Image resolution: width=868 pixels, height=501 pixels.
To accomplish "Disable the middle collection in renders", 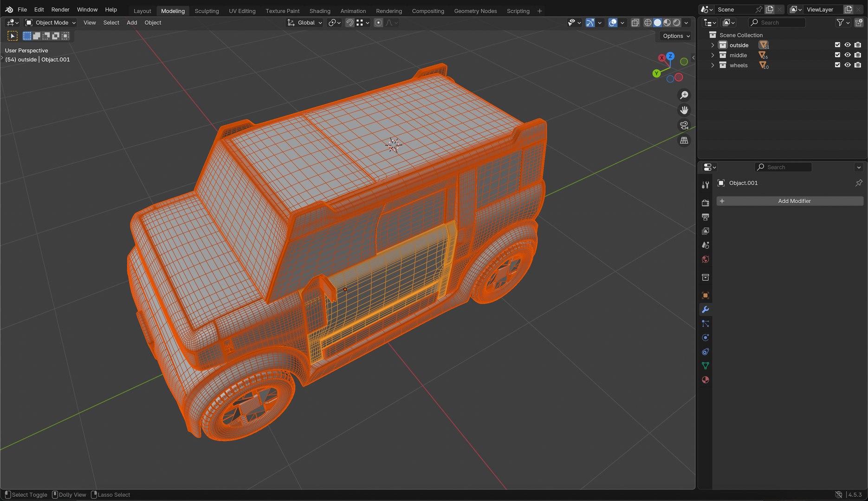I will click(858, 55).
